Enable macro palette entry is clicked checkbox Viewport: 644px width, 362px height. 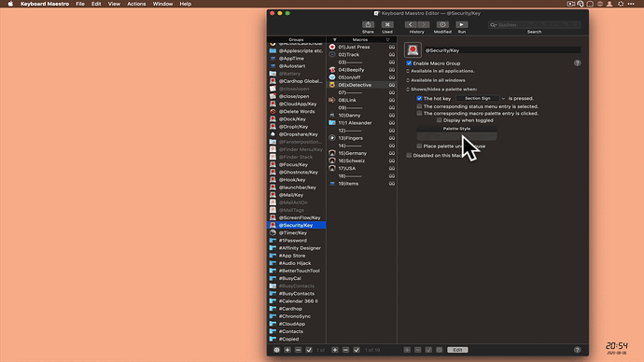tap(419, 113)
